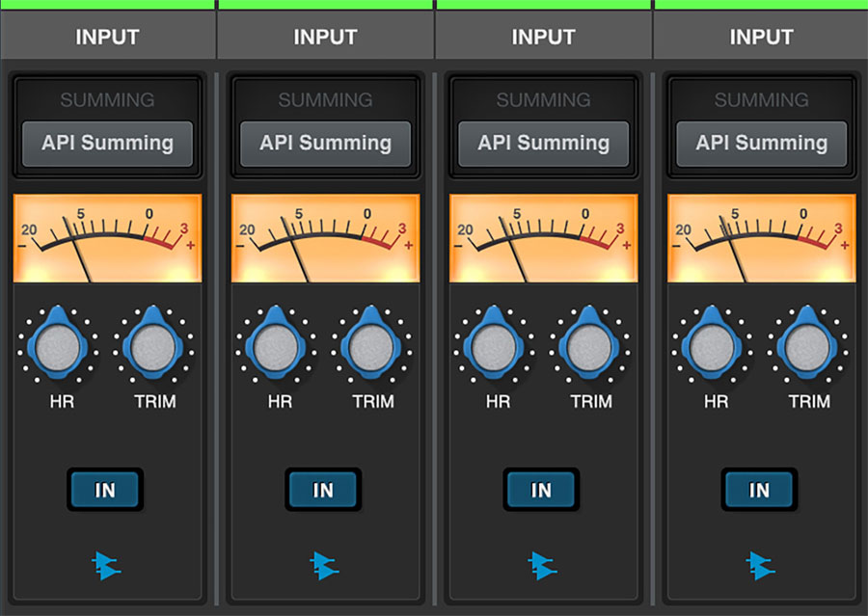Toggle the IN button on first channel
This screenshot has width=868, height=616.
point(105,490)
